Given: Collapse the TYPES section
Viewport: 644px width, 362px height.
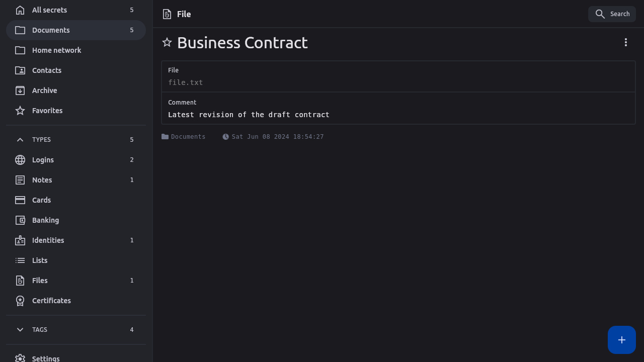Looking at the screenshot, I should (x=20, y=140).
